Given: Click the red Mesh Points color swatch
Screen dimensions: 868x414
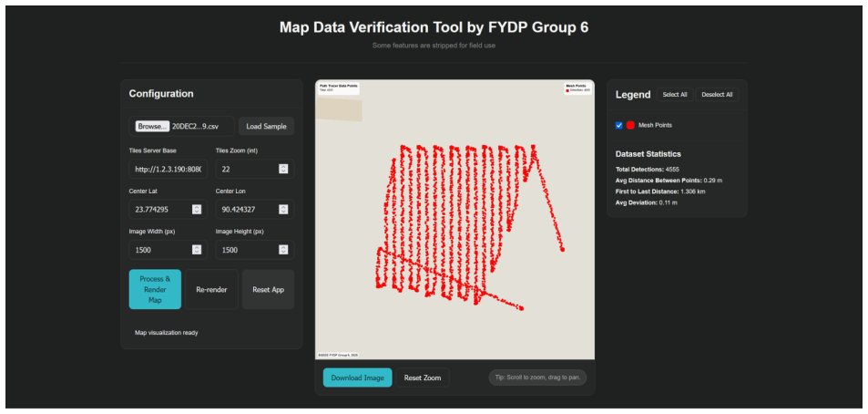Looking at the screenshot, I should (630, 125).
